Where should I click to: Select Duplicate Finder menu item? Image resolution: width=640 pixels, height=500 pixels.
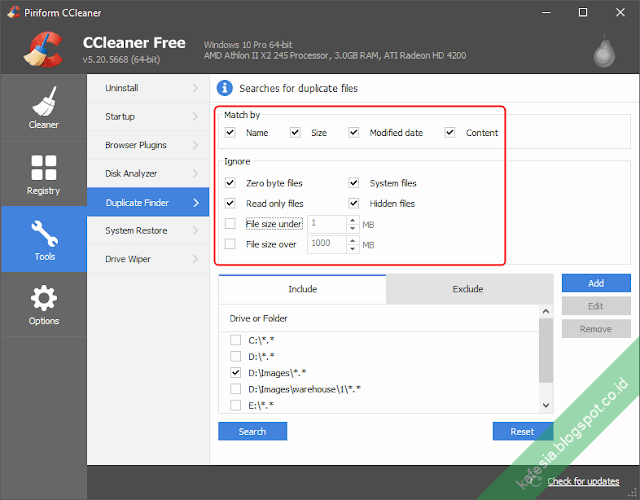tap(148, 202)
